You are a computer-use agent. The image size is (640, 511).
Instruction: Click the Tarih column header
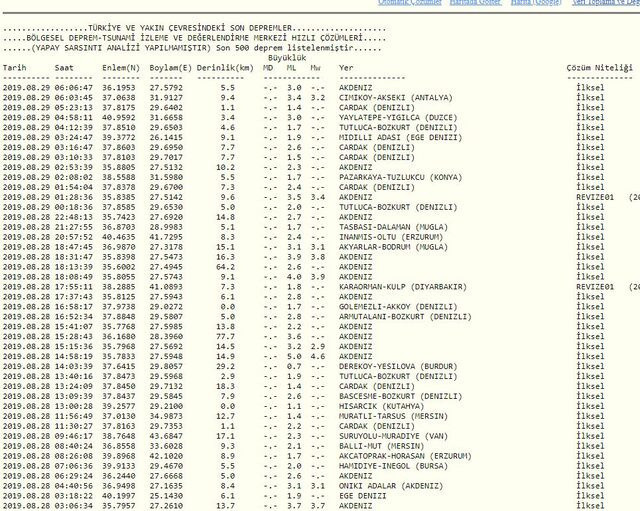coord(15,68)
